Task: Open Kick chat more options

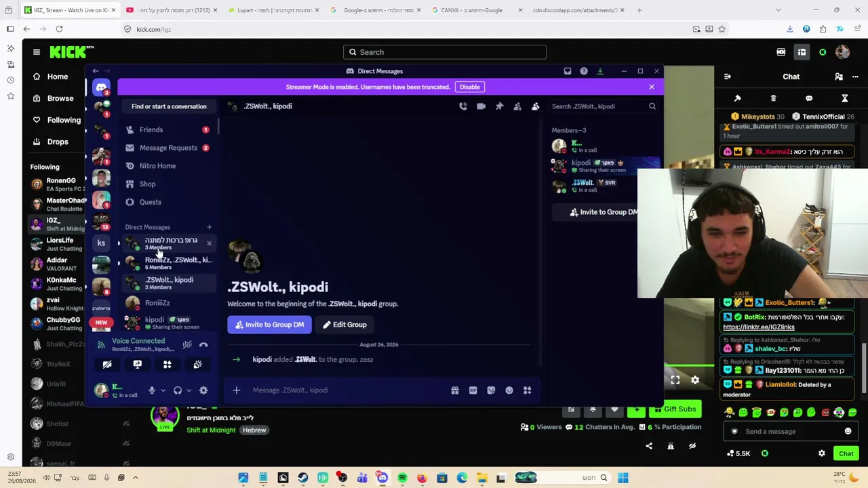Action: point(855,77)
